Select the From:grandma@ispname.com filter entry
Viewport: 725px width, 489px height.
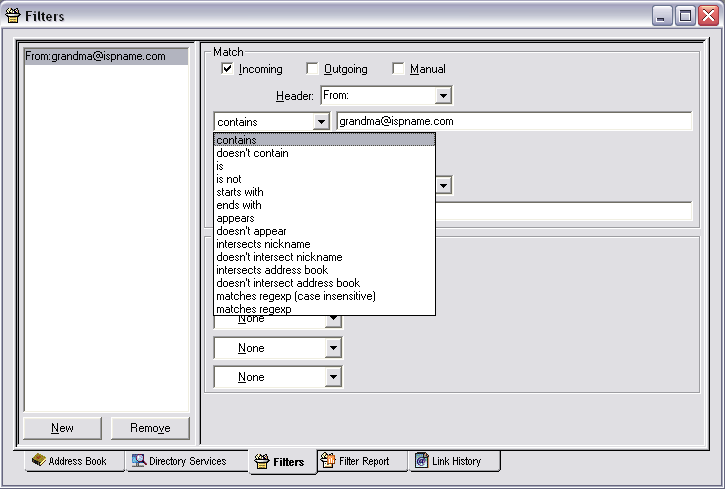(x=96, y=57)
